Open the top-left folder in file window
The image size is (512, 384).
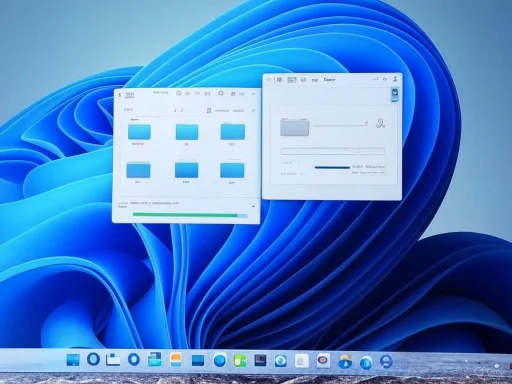tap(139, 132)
